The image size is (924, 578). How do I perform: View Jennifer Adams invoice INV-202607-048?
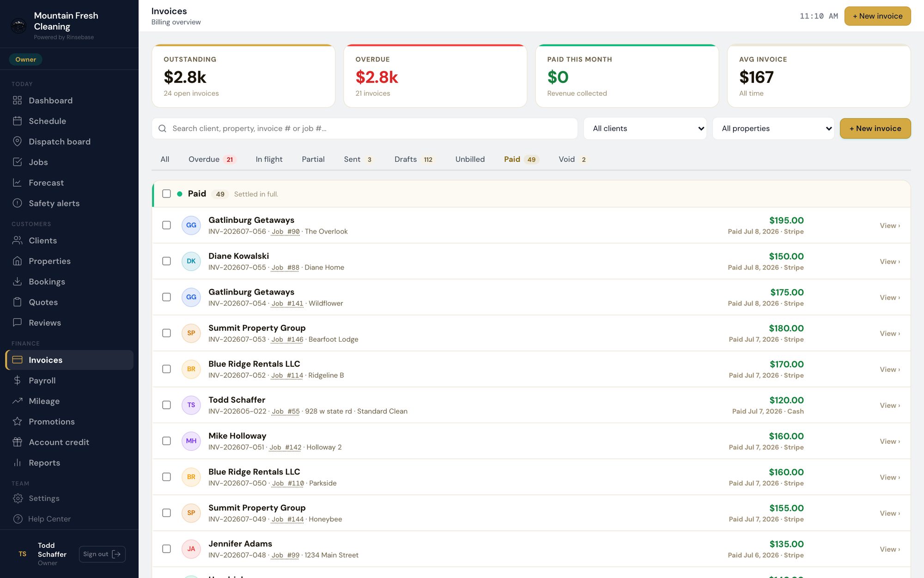click(890, 549)
